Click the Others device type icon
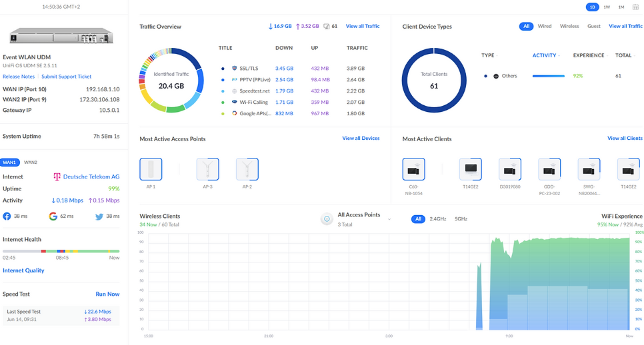Screen dimensions: 644x345 (496, 76)
